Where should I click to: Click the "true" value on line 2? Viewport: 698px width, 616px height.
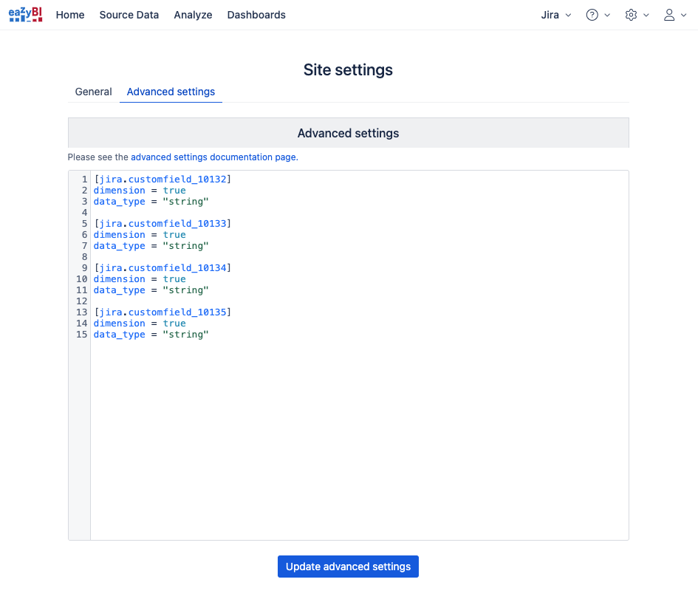[x=174, y=191]
